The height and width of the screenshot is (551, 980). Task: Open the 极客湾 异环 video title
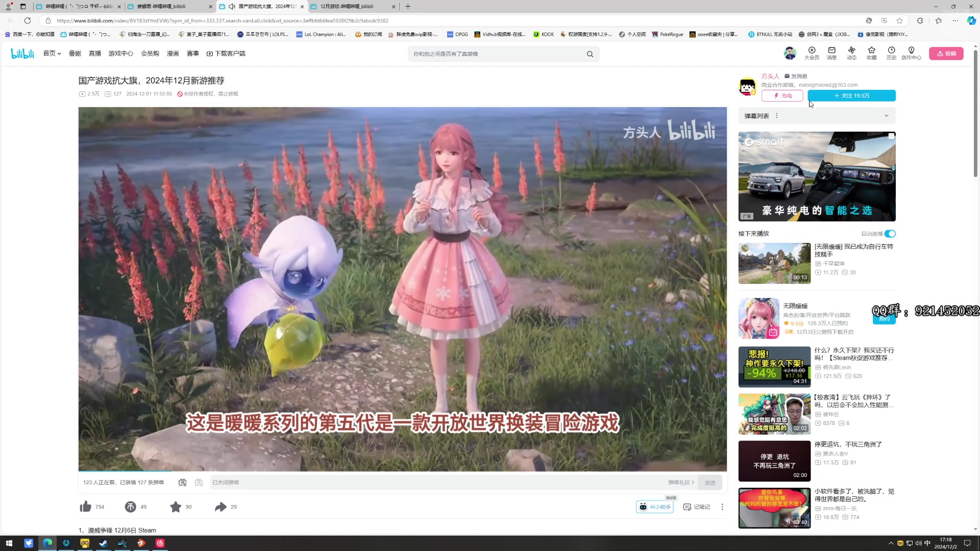point(854,401)
